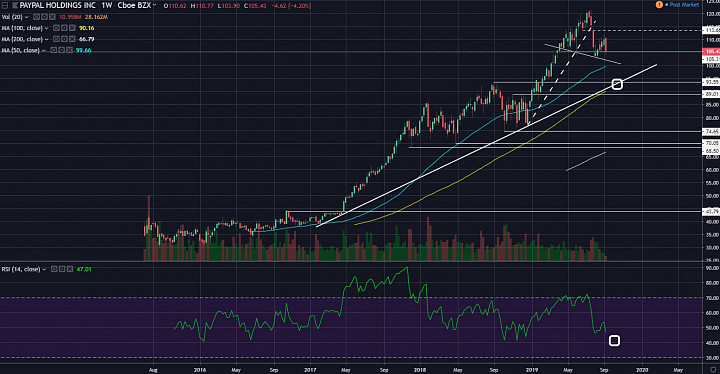
Task: Delete the MA (50, close) indicator via X icon
Action: pos(69,50)
